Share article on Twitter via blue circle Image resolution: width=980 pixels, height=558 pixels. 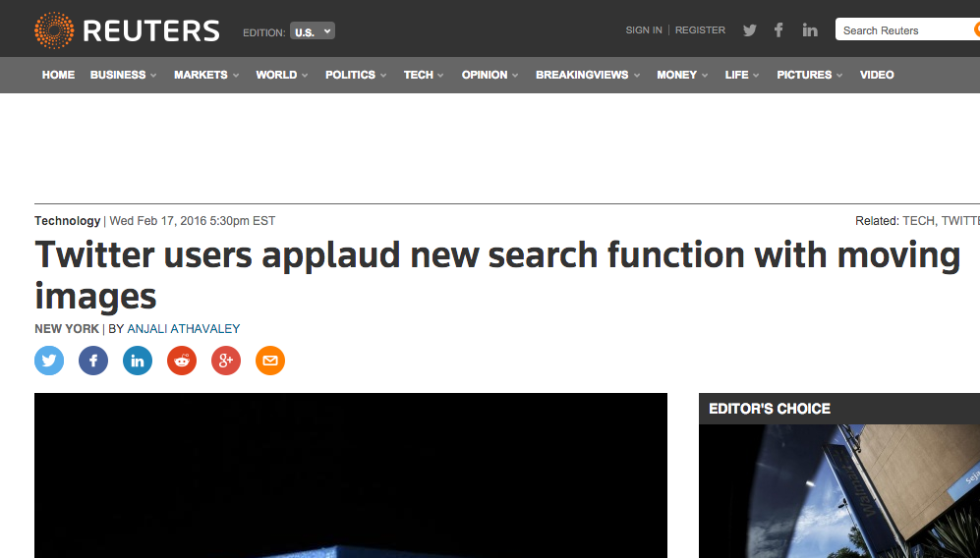(x=49, y=361)
